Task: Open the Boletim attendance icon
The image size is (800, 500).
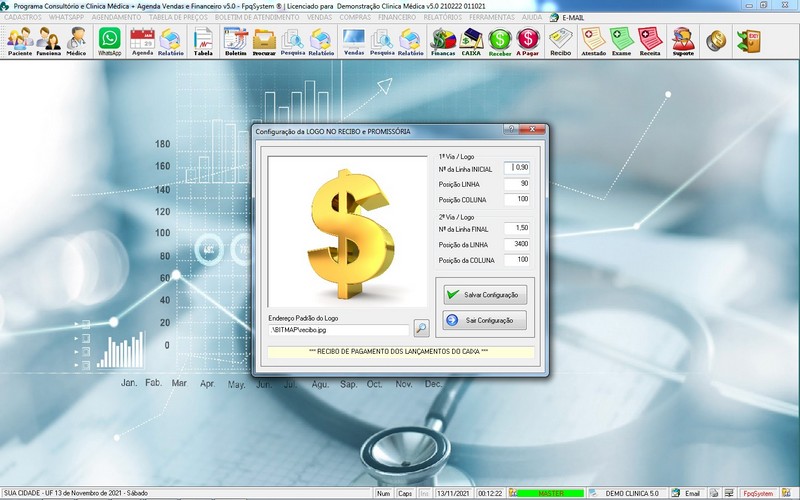Action: [x=236, y=41]
